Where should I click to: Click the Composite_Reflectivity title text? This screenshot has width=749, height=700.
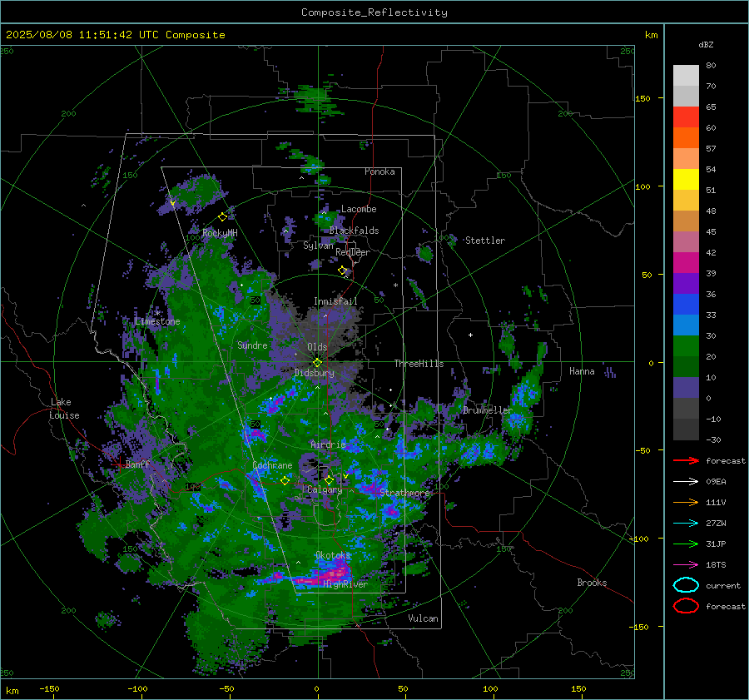click(x=374, y=12)
